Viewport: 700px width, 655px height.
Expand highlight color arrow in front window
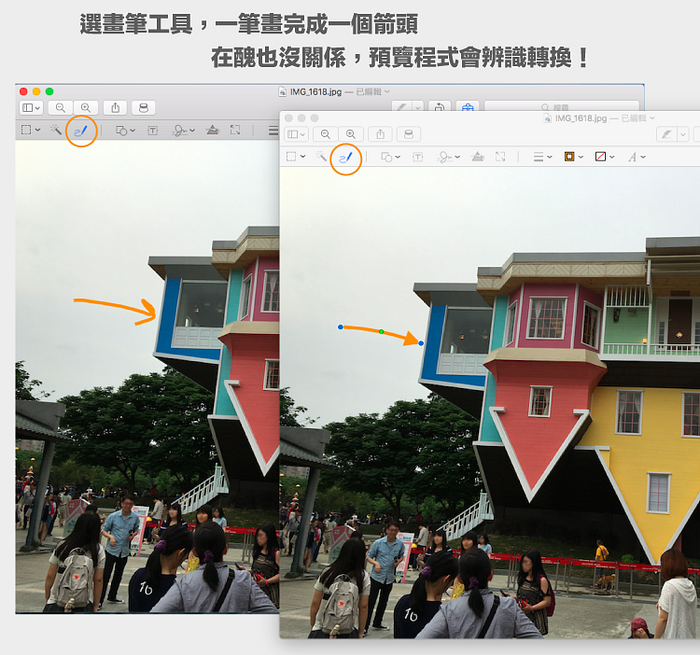point(683,134)
